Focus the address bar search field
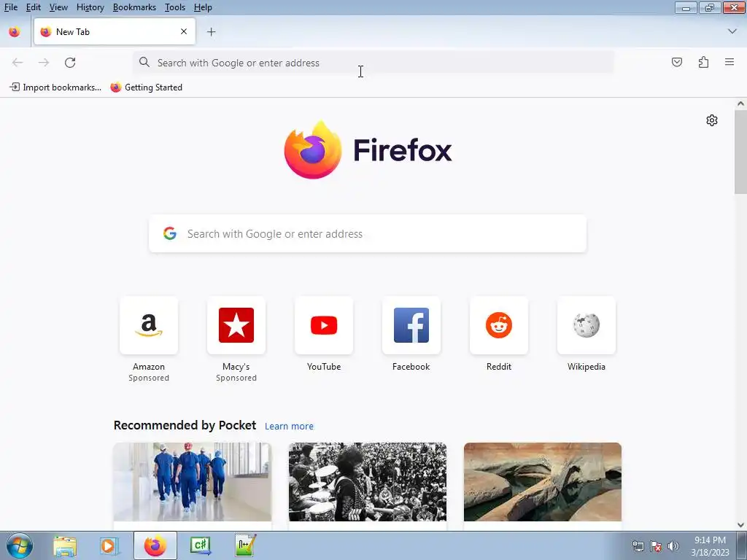 373,63
